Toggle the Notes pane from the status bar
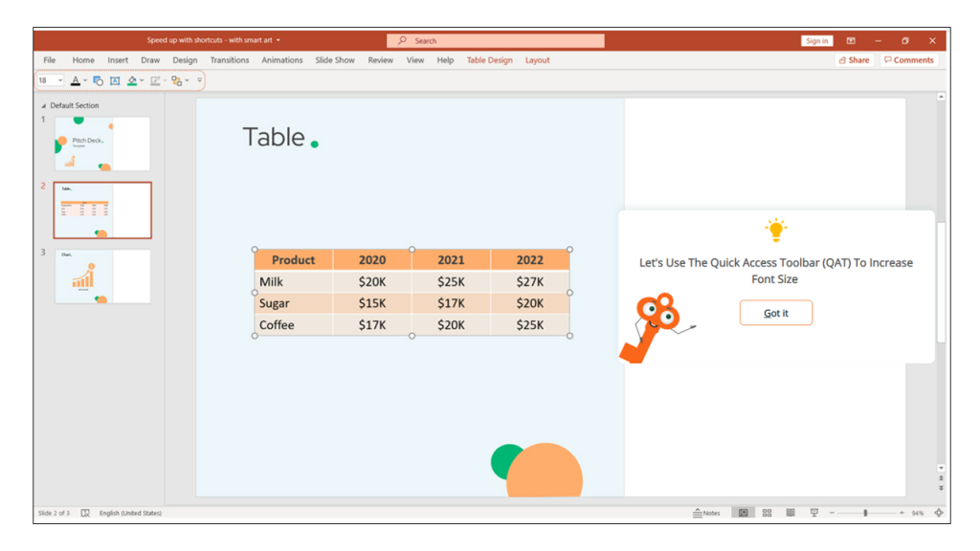This screenshot has height=551, width=980. (708, 513)
